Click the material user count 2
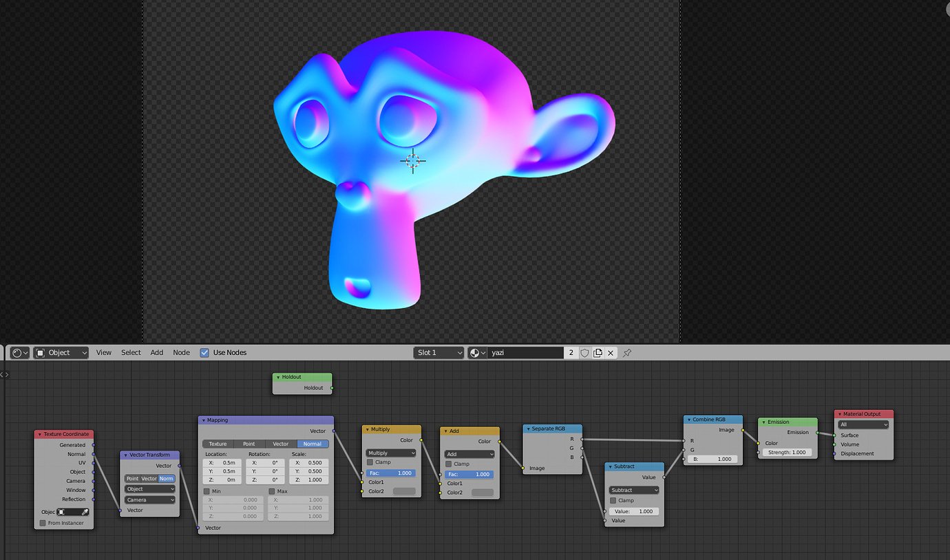This screenshot has height=560, width=950. tap(571, 352)
